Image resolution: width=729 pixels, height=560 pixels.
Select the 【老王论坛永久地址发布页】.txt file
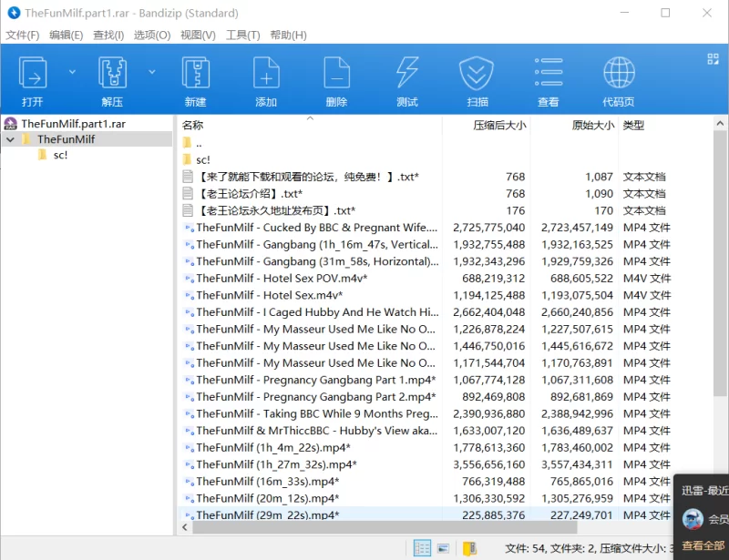coord(277,210)
